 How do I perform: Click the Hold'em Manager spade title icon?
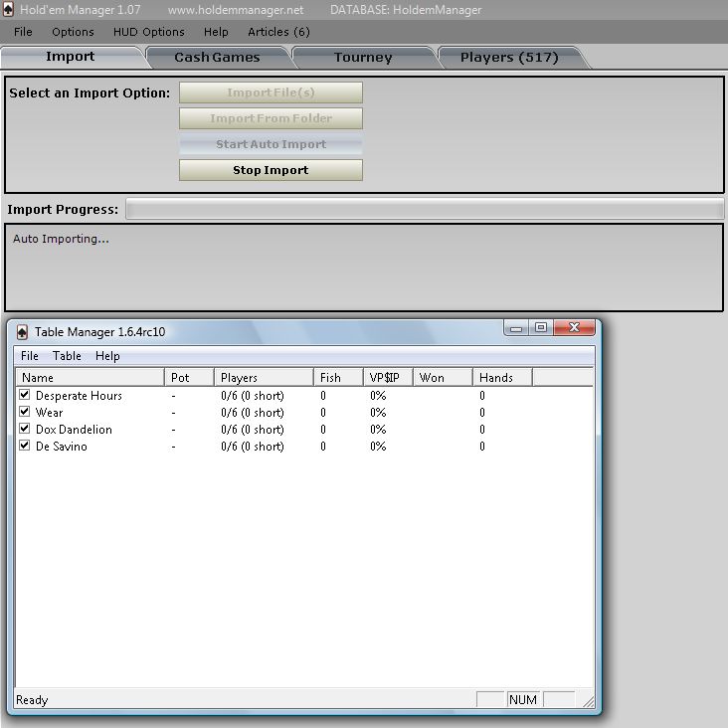click(x=8, y=9)
